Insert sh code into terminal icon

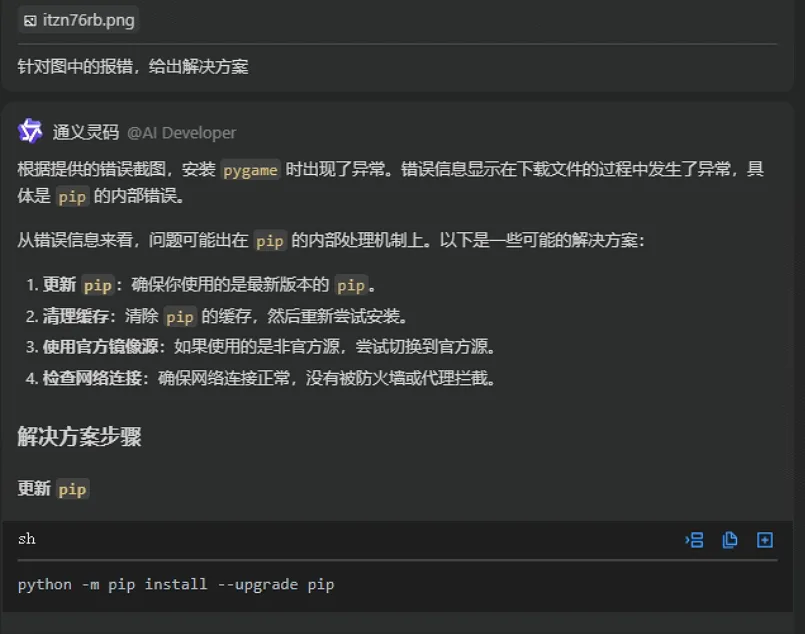click(694, 540)
